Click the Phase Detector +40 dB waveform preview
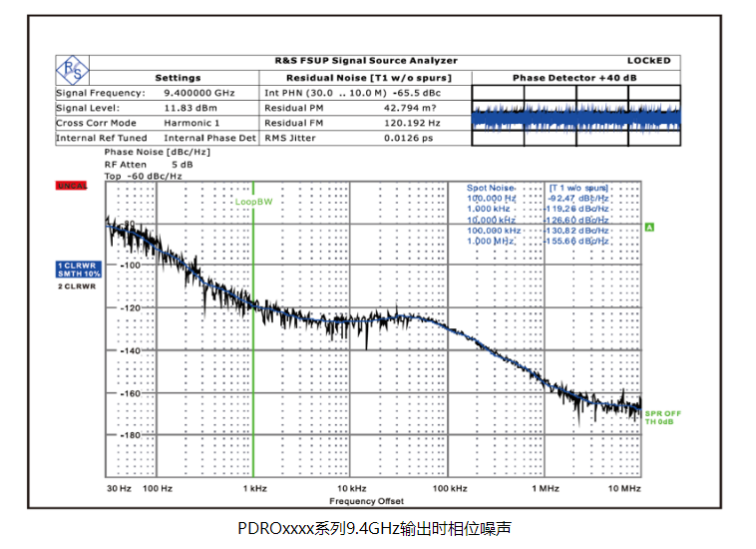The width and height of the screenshot is (756, 549). tap(576, 116)
